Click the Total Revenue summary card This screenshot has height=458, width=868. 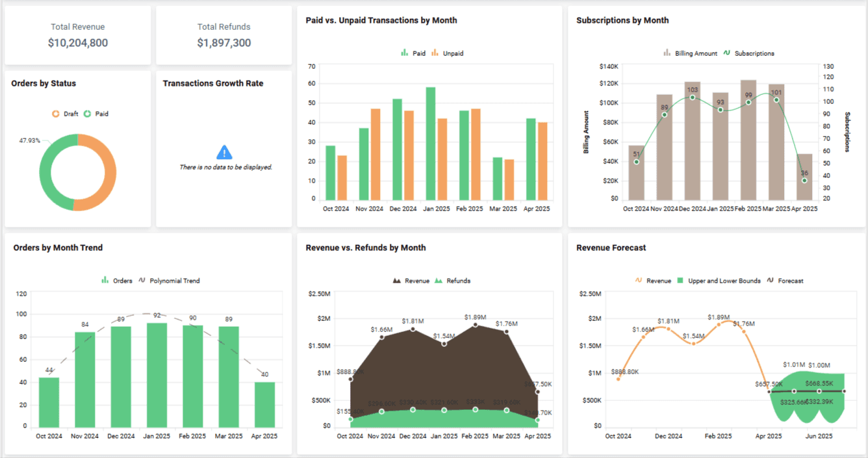[x=77, y=34]
